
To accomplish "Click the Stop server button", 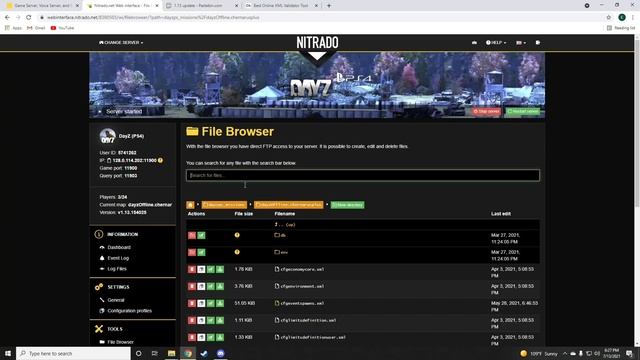I will pos(486,111).
